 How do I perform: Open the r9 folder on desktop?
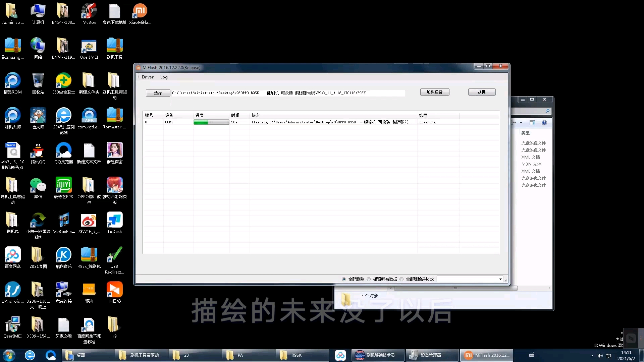(x=115, y=328)
